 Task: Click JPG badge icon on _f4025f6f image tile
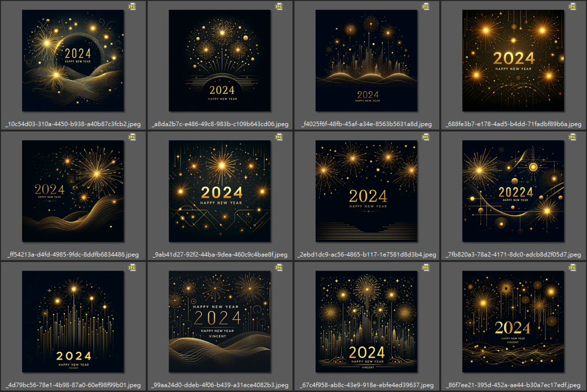click(x=426, y=7)
